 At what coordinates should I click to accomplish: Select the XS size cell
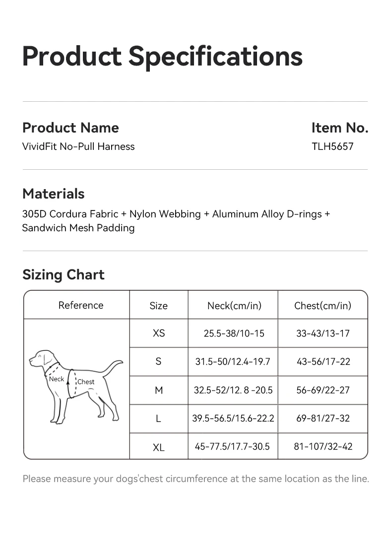159,334
